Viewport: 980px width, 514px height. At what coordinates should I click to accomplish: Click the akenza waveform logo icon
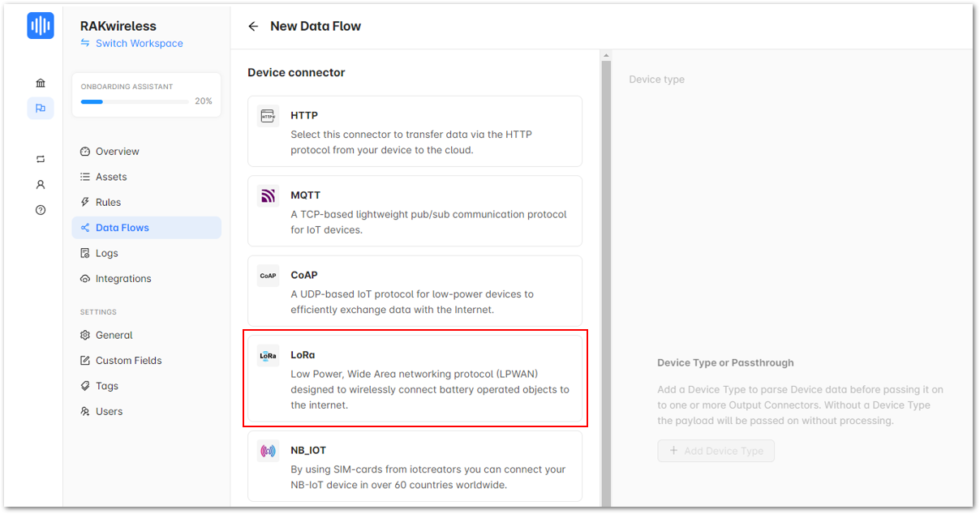point(41,26)
